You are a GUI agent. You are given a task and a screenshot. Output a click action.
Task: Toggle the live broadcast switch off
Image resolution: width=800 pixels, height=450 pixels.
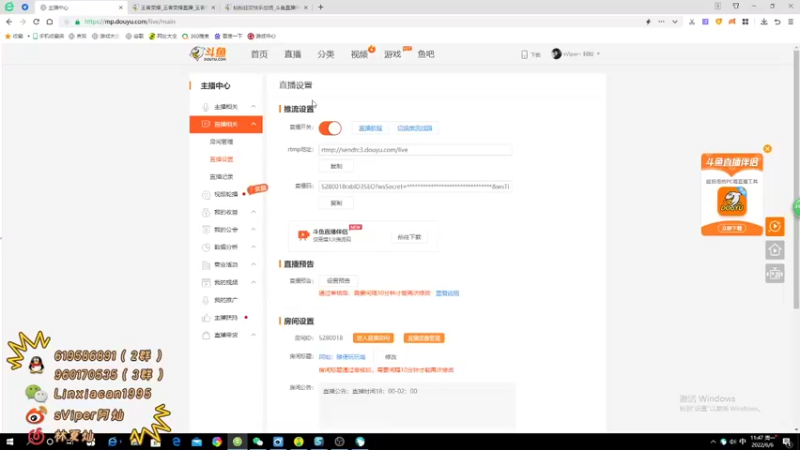(330, 128)
